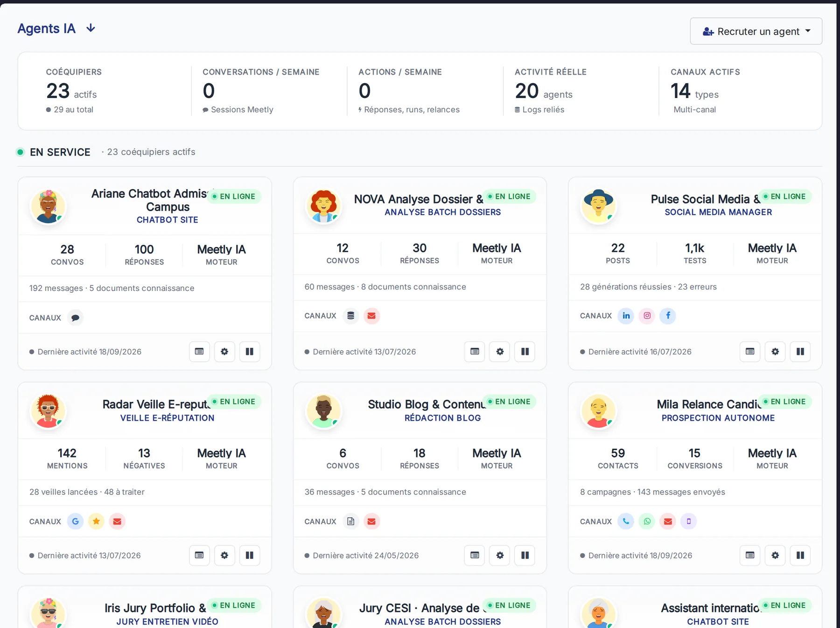Pause the Studio Blog & Contenu agent

point(525,555)
